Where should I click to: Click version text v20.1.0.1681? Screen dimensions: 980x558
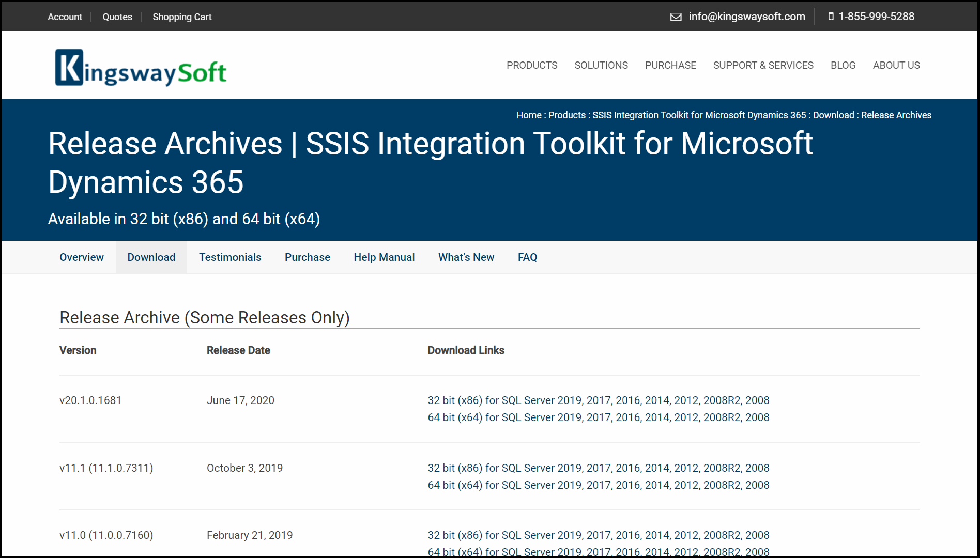pyautogui.click(x=90, y=400)
